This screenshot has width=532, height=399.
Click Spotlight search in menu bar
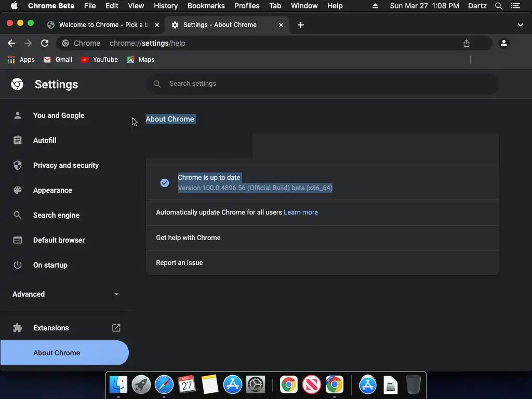click(x=498, y=6)
